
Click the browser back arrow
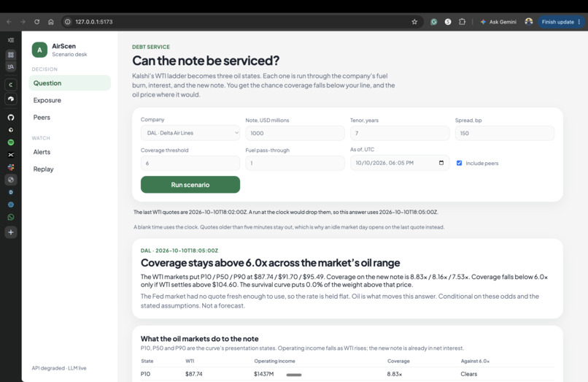tap(9, 22)
